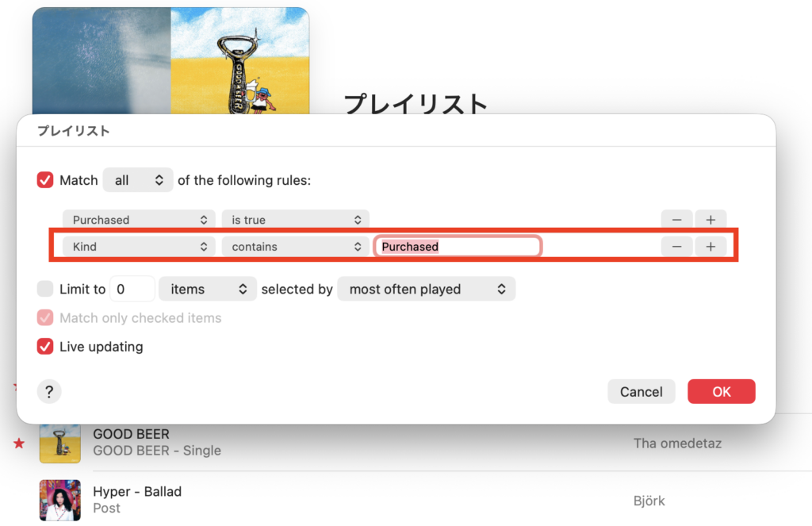Confirm the smart playlist with OK
The height and width of the screenshot is (526, 812).
(x=721, y=391)
